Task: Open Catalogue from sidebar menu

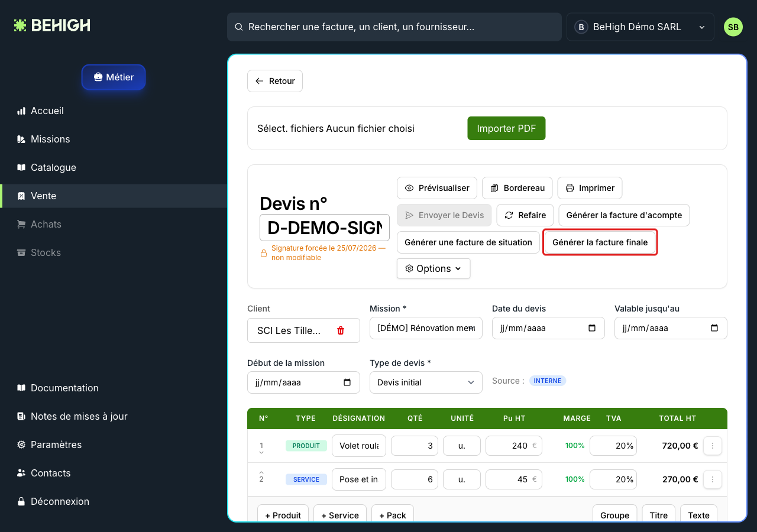Action: pyautogui.click(x=53, y=167)
